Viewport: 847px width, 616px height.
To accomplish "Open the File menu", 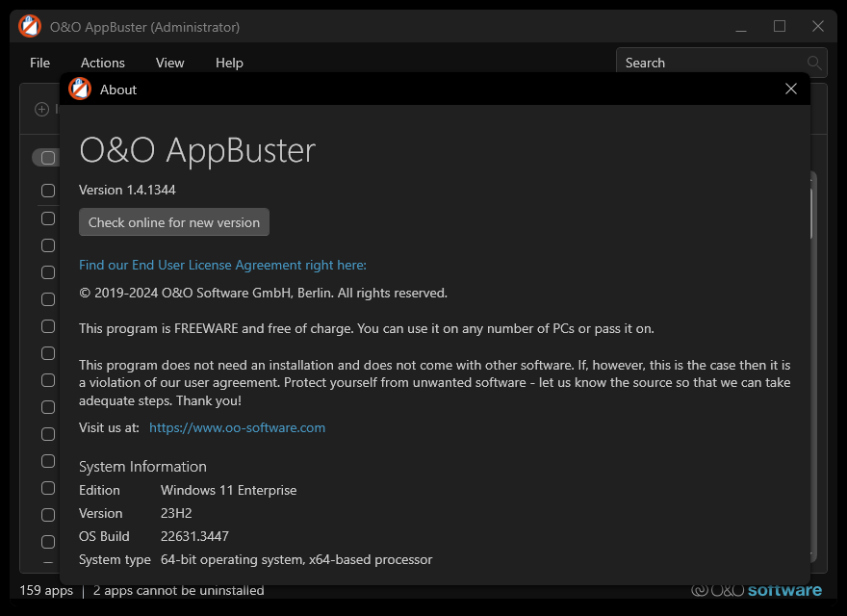I will click(x=40, y=63).
